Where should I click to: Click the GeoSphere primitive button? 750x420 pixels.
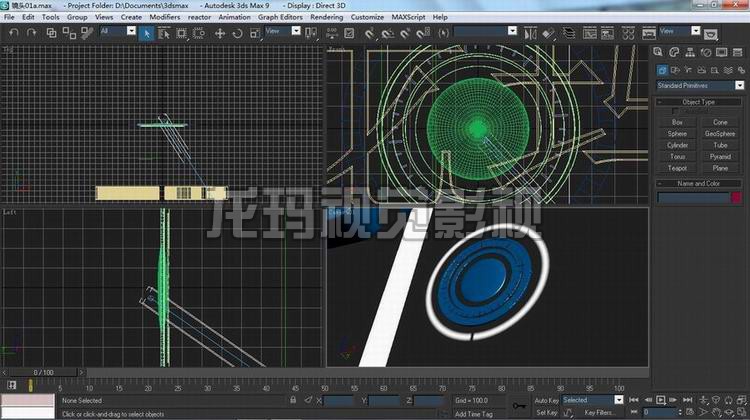point(720,133)
